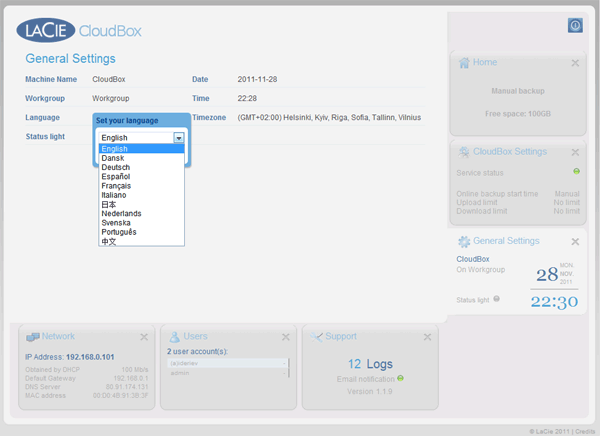Screen dimensions: 600x436
Task: Open the Network widget title
Action: (x=58, y=336)
